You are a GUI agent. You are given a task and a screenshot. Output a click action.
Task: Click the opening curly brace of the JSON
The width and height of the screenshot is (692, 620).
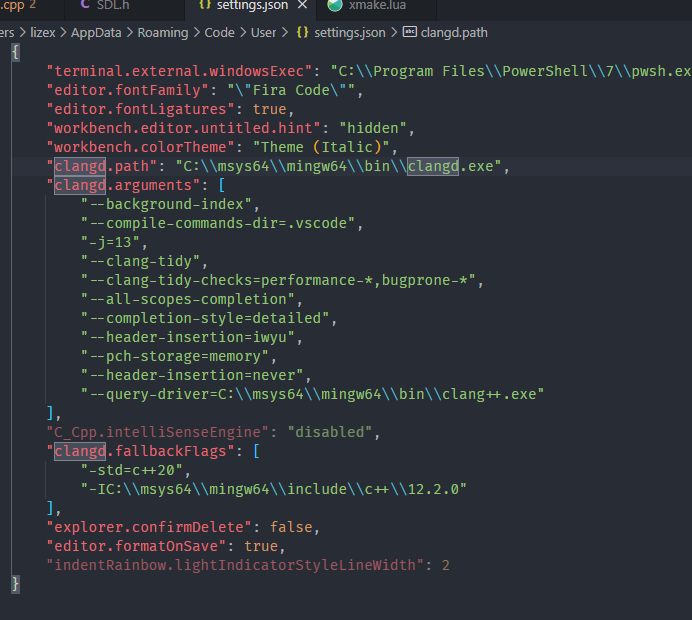point(15,52)
